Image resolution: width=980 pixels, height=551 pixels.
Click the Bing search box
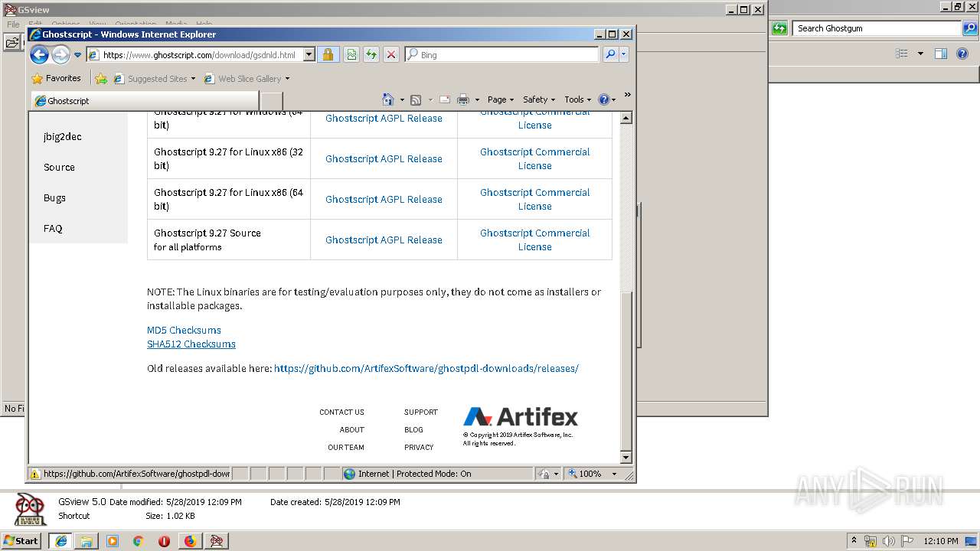(502, 54)
